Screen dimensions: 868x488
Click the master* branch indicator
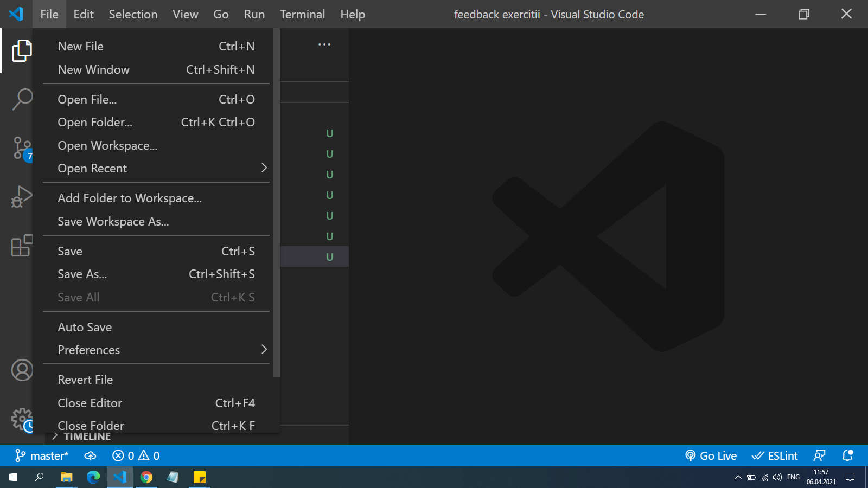42,455
